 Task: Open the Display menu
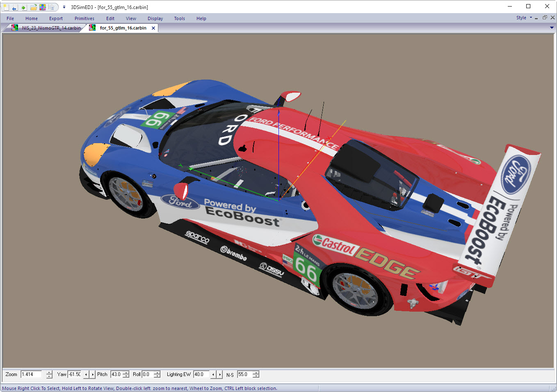pos(155,18)
